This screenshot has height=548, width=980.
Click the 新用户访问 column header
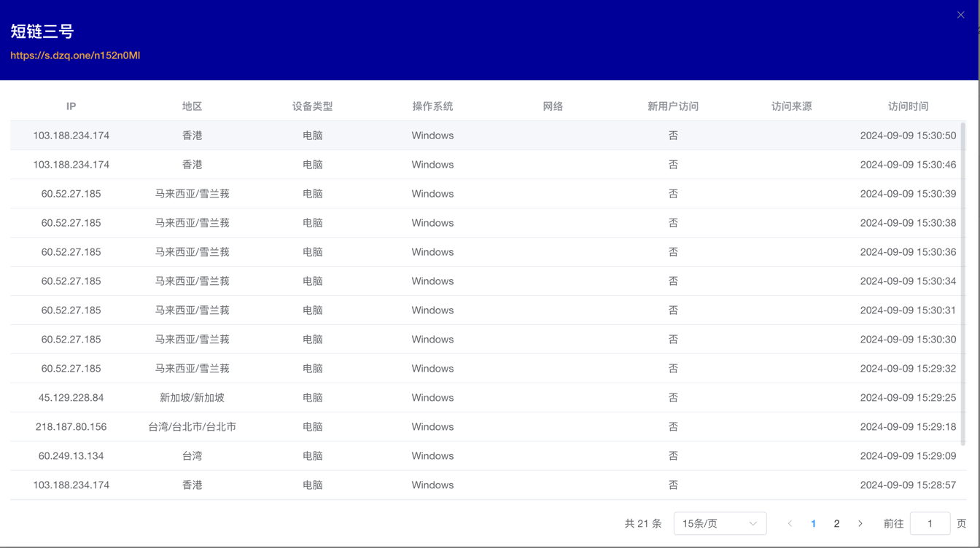click(673, 106)
